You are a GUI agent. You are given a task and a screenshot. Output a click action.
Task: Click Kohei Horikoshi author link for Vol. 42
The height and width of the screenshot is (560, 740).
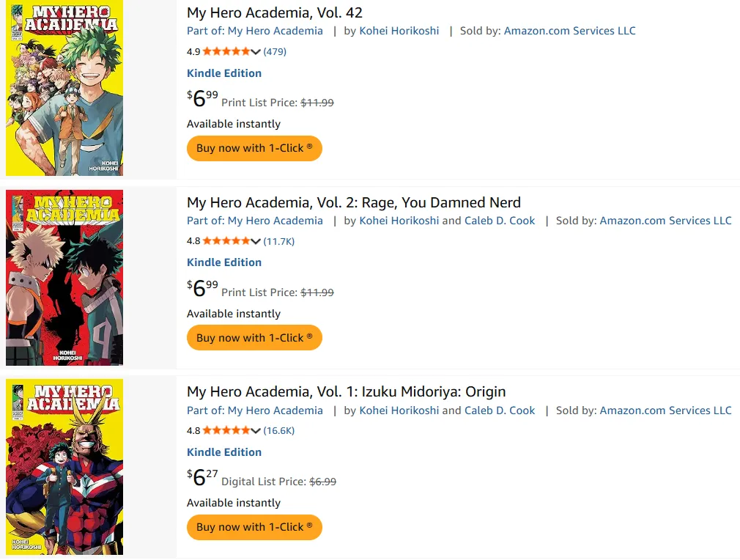[399, 31]
